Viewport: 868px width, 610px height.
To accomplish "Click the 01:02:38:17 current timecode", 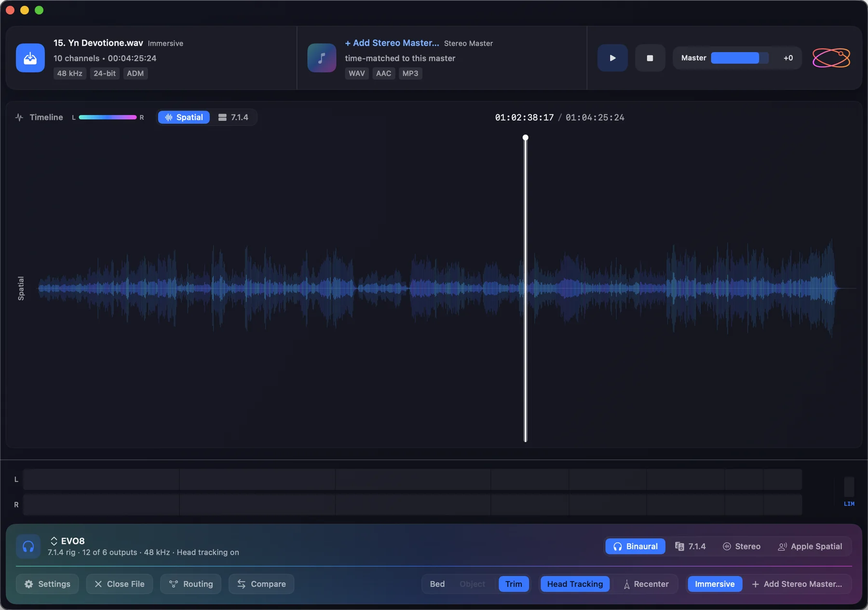I will coord(524,117).
